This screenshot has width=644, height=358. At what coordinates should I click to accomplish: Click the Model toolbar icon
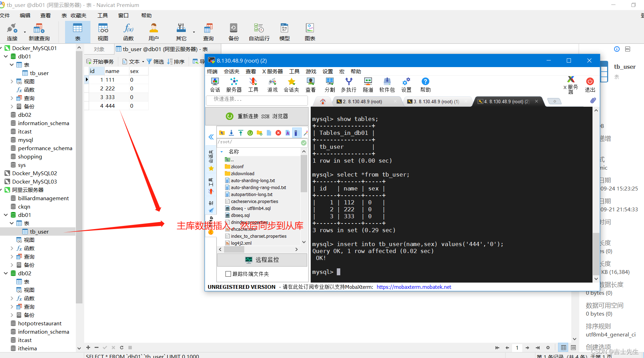tap(285, 32)
